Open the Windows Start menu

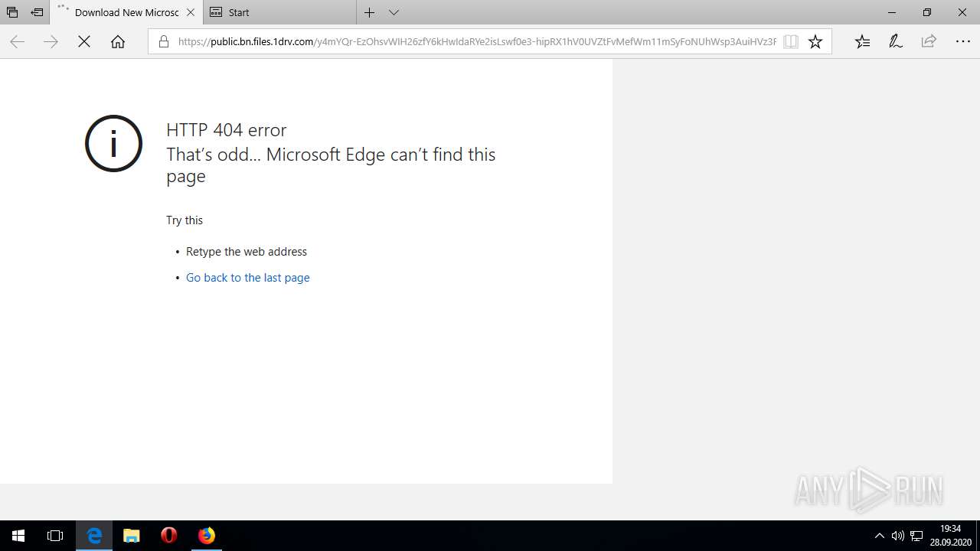18,536
